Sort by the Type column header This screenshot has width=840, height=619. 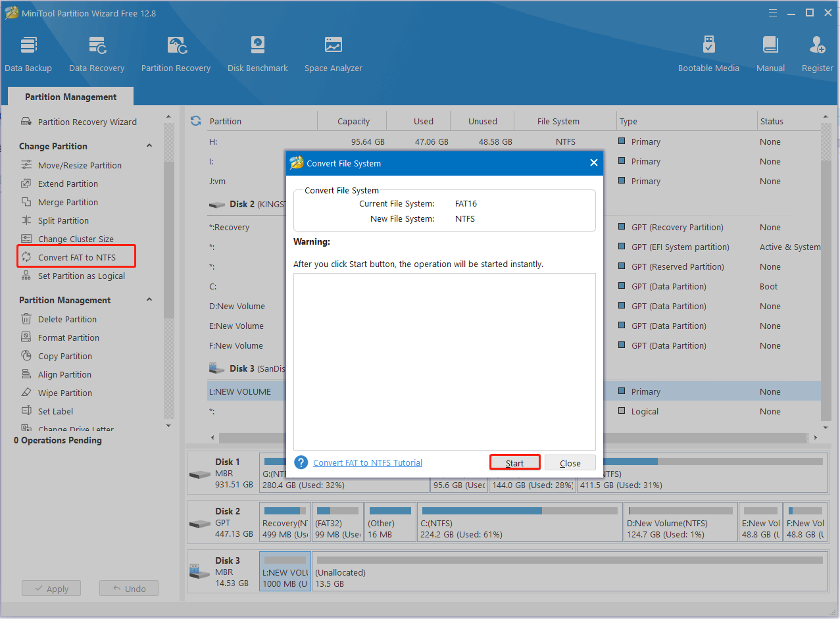(687, 121)
